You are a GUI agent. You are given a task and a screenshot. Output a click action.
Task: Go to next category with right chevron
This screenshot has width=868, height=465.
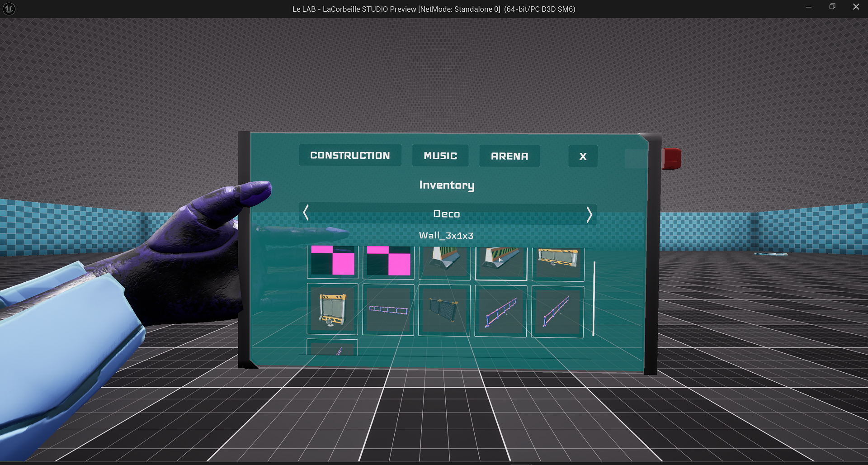point(589,214)
